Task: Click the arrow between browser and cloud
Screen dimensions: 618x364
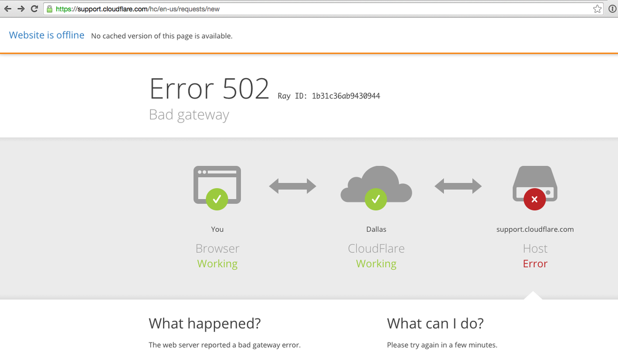Action: click(x=293, y=186)
